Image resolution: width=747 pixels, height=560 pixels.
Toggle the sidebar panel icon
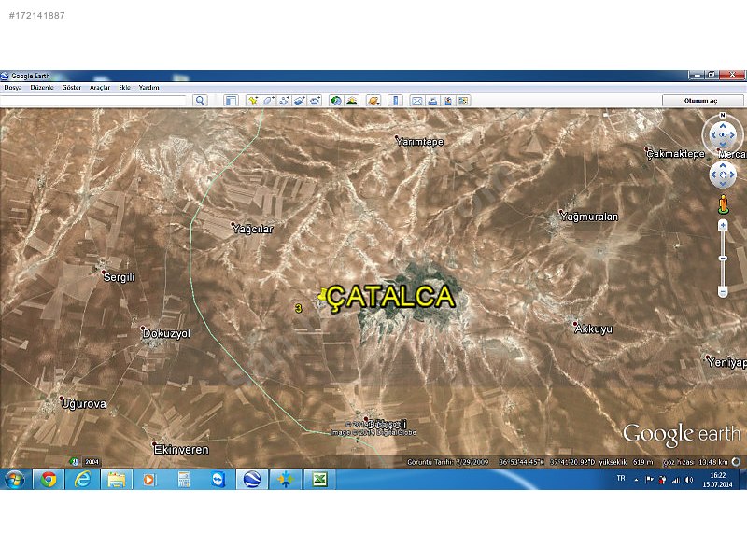pos(231,101)
